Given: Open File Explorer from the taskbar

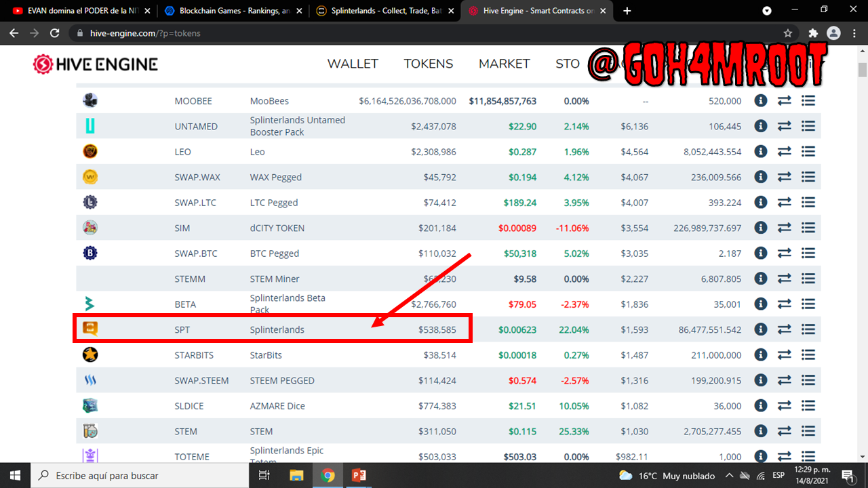Looking at the screenshot, I should (296, 475).
